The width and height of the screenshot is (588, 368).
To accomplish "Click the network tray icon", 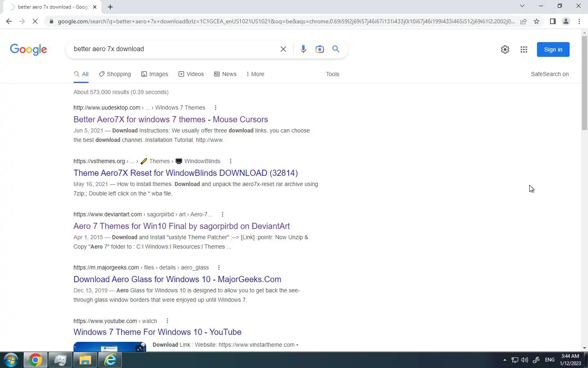I will [514, 360].
